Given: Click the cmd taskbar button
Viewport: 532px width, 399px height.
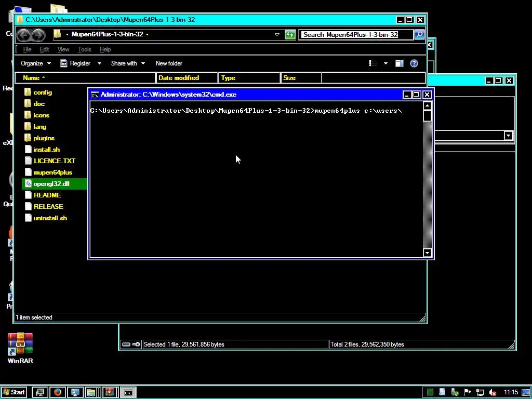Looking at the screenshot, I should (128, 392).
